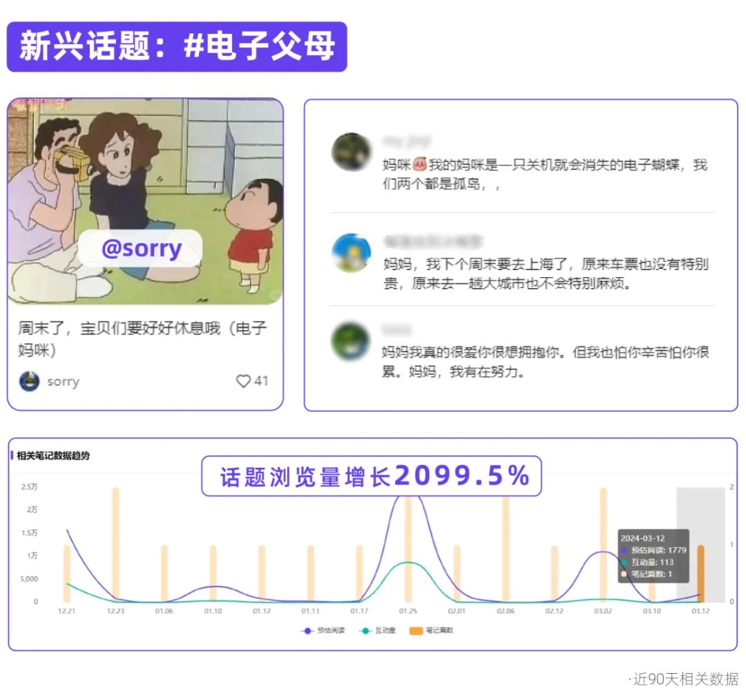Screen dimensions: 746x700
Task: Click the 12.21 date label on the x-axis
Action: [x=66, y=611]
